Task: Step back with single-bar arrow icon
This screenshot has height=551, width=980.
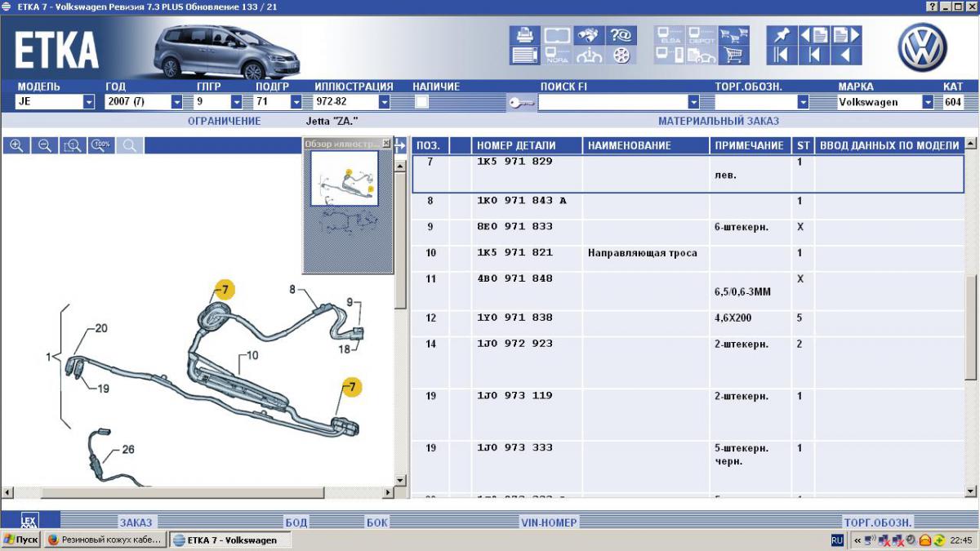Action: (x=813, y=56)
